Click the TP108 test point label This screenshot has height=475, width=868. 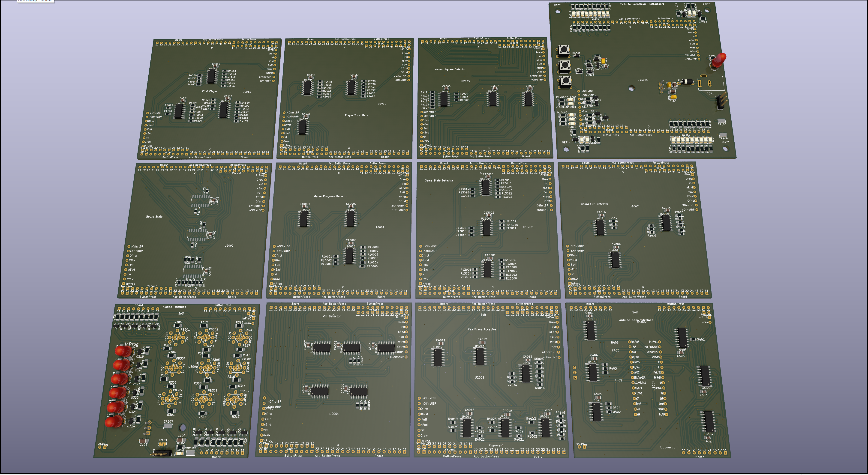[724, 138]
